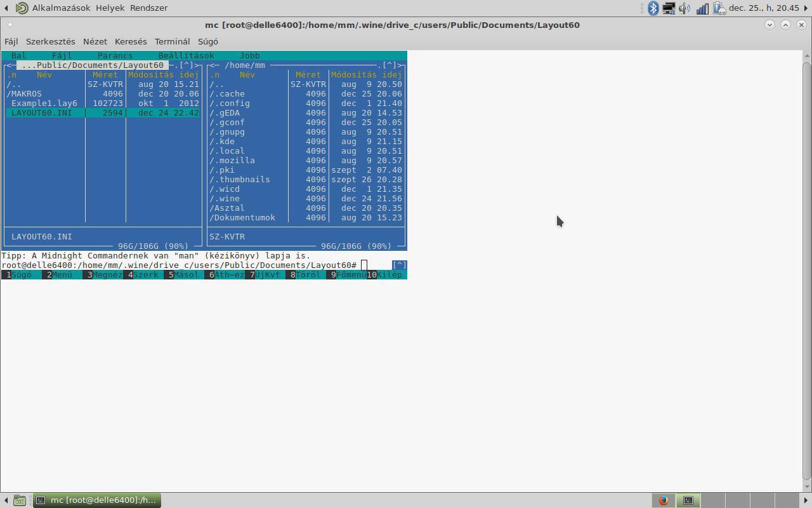Click F10 Kilép quit button
This screenshot has width=812, height=508.
click(x=387, y=274)
